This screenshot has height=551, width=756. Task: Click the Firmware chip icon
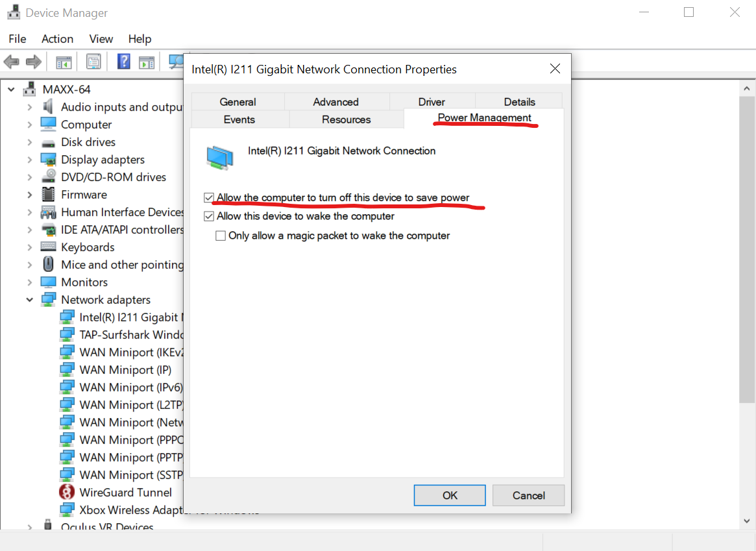48,194
